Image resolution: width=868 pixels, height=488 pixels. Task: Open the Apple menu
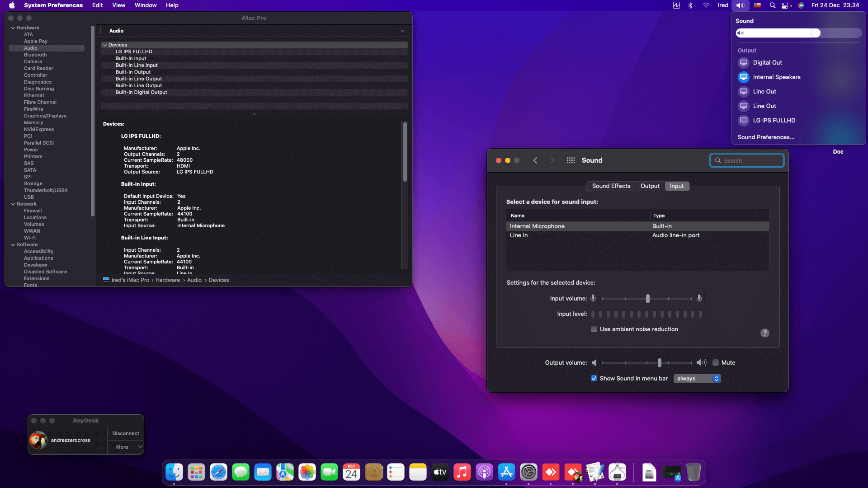(12, 5)
